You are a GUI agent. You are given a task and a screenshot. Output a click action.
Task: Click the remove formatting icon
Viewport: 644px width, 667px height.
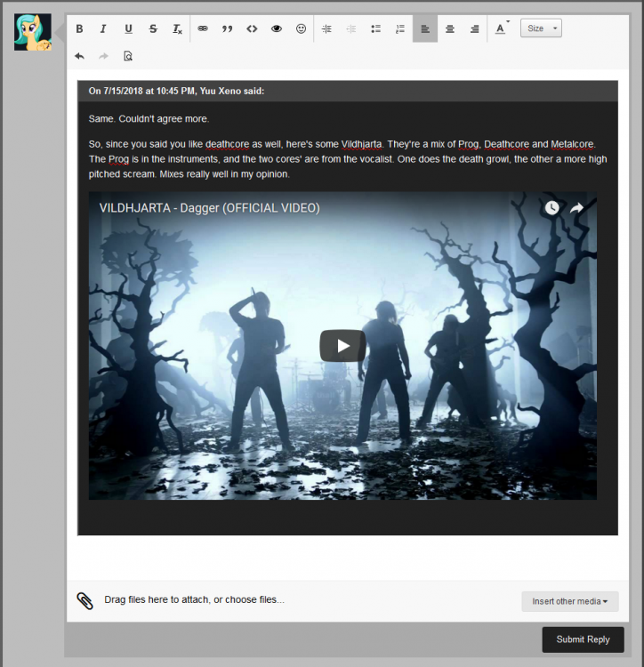[x=177, y=28]
